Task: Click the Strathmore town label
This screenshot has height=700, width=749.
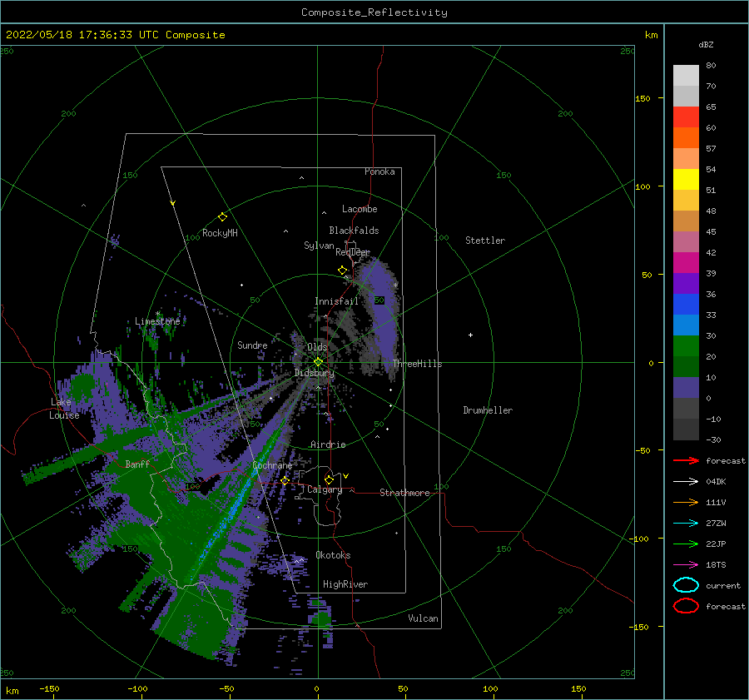Action: [x=404, y=493]
